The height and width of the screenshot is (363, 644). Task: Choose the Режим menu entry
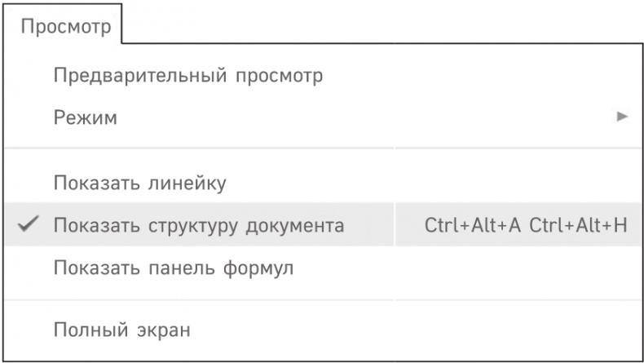click(x=86, y=117)
